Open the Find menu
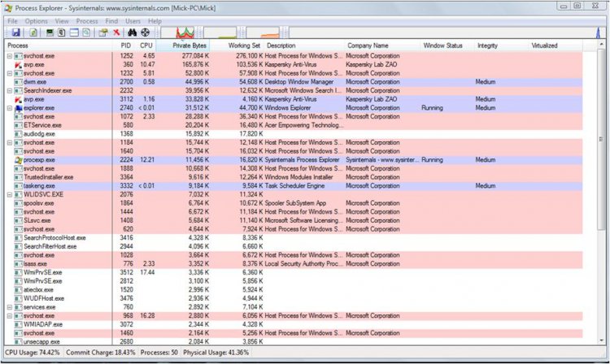 click(x=111, y=21)
